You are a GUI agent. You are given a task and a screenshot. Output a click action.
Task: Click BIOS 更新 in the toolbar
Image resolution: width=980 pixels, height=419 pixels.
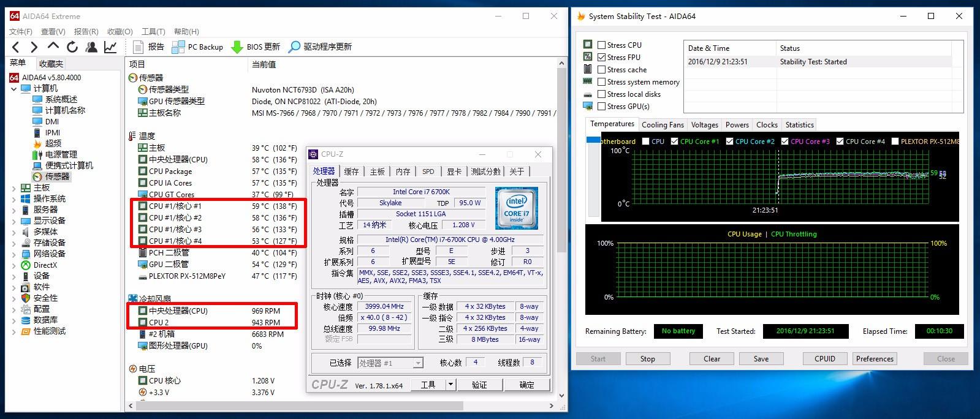[x=255, y=47]
